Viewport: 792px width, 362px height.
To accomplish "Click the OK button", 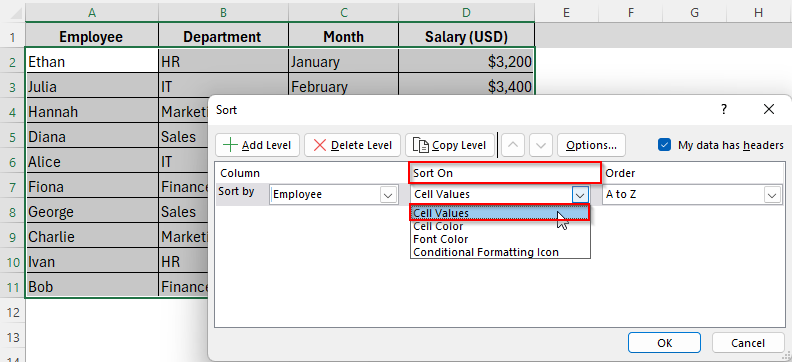I will 664,343.
